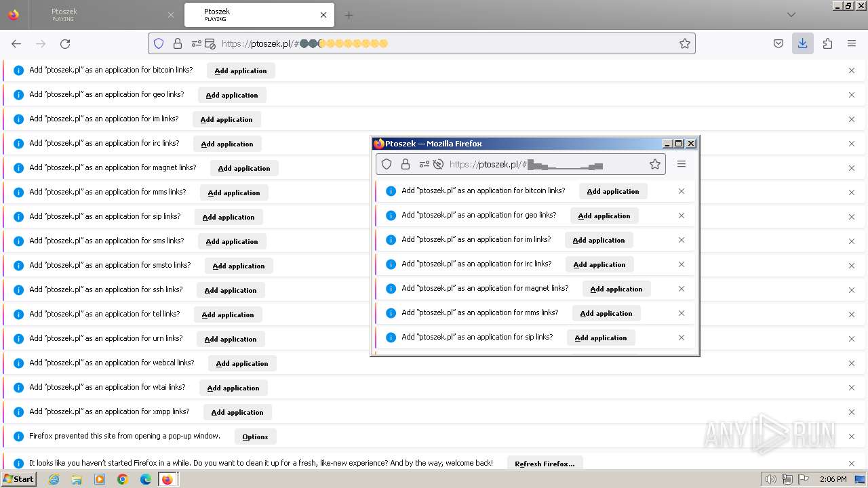The width and height of the screenshot is (868, 488).
Task: Add application for webcal links
Action: coord(242,363)
